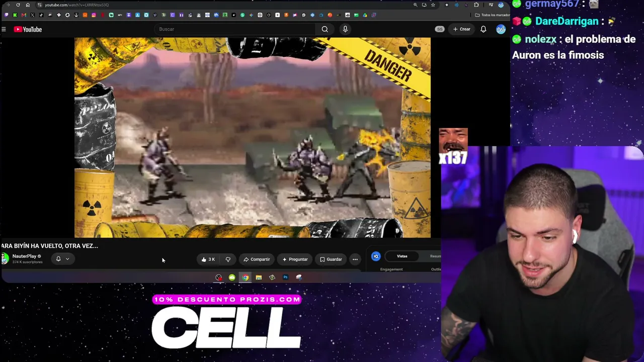Open the three-dot more actions menu

point(355,259)
